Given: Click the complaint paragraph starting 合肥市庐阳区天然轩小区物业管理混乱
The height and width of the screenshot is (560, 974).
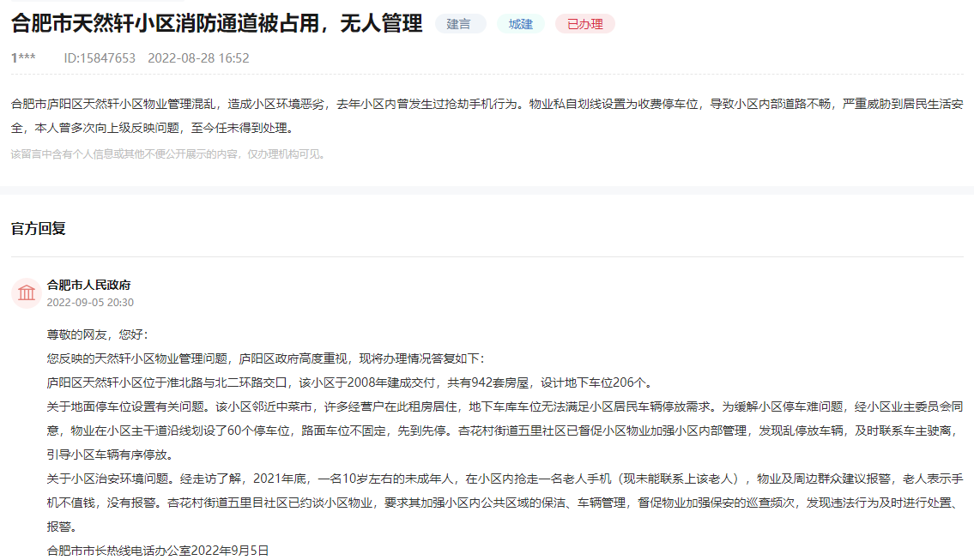Looking at the screenshot, I should (487, 116).
